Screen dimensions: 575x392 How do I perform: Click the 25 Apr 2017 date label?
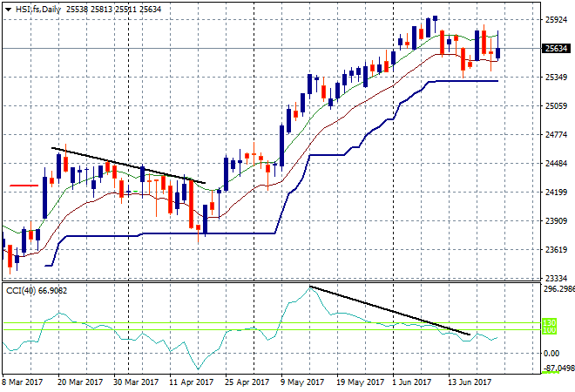pyautogui.click(x=247, y=382)
